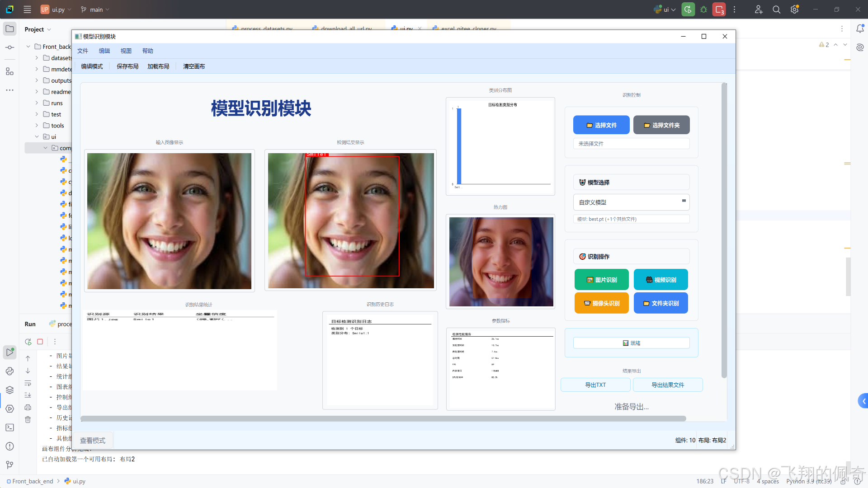868x488 pixels.
Task: Open Code With Me user icon
Action: point(759,9)
